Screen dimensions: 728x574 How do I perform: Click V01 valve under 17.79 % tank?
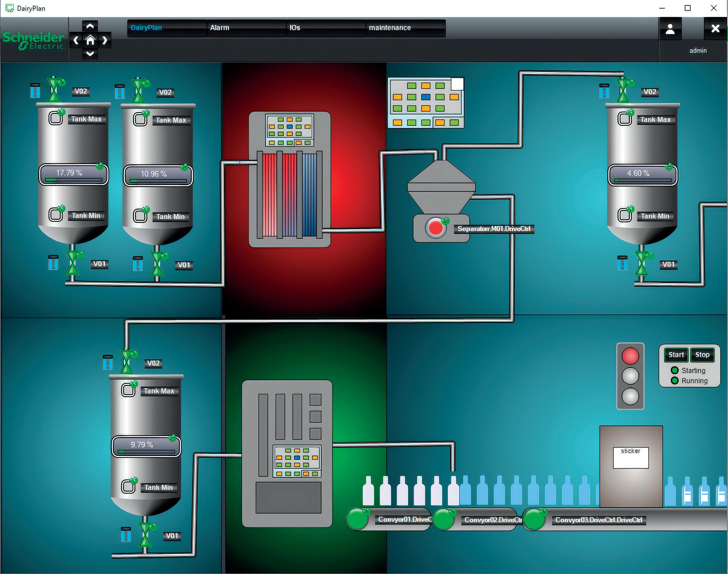(x=73, y=263)
